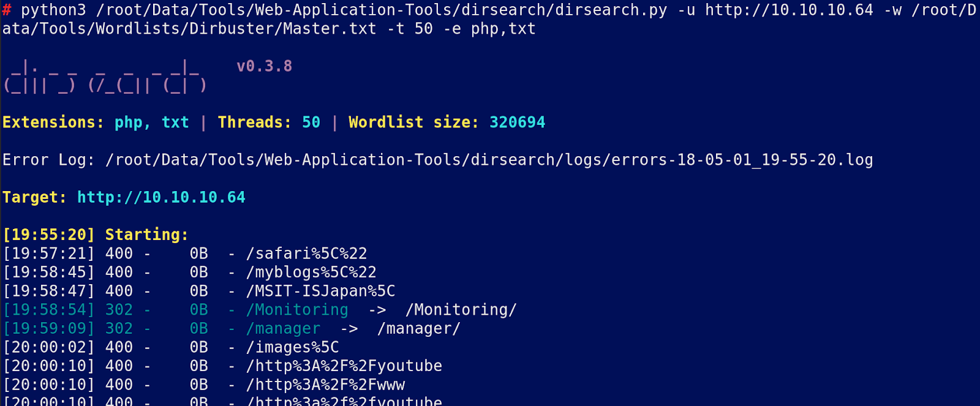Click the dirsearch ASCII art logo
Viewport: 980px width, 406px height.
pyautogui.click(x=105, y=76)
